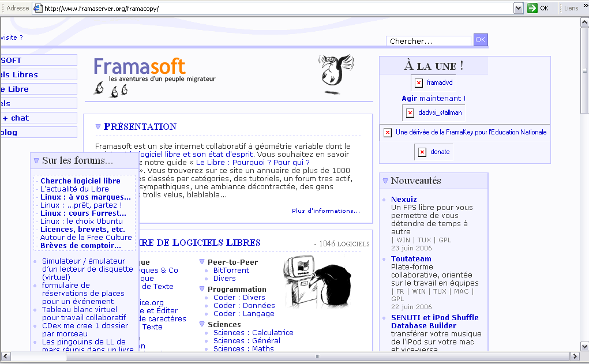
Task: Open the Liens toolbar
Action: point(571,8)
